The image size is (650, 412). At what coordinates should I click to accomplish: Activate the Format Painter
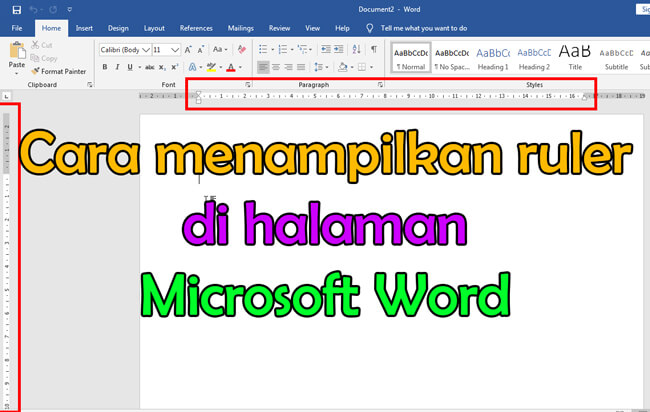click(x=59, y=71)
